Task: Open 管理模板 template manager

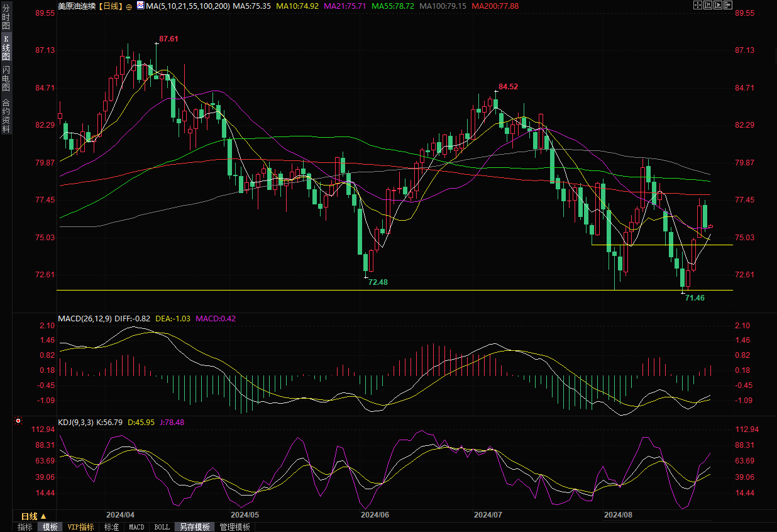Action: point(234,527)
